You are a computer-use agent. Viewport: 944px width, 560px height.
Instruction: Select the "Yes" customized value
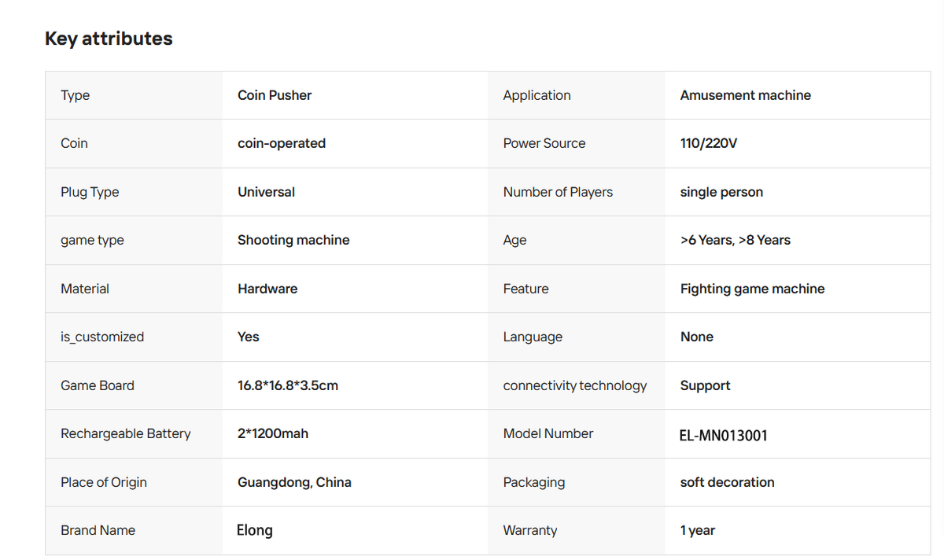click(x=249, y=337)
